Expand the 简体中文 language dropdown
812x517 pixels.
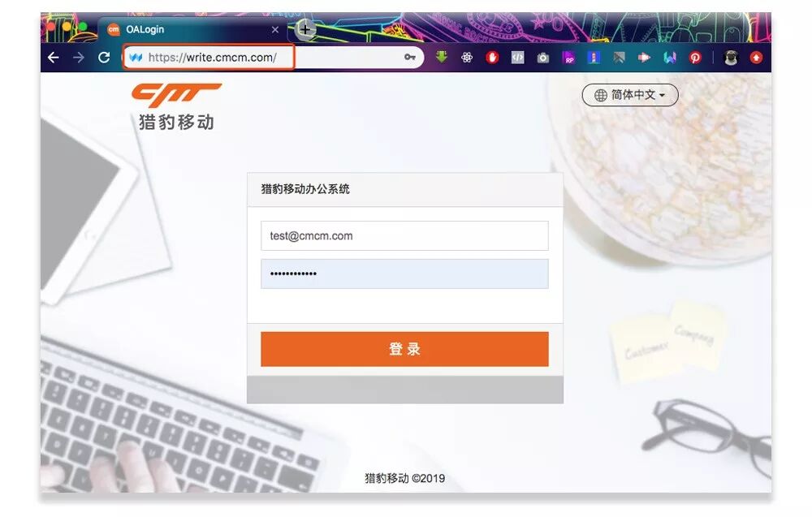tap(630, 95)
